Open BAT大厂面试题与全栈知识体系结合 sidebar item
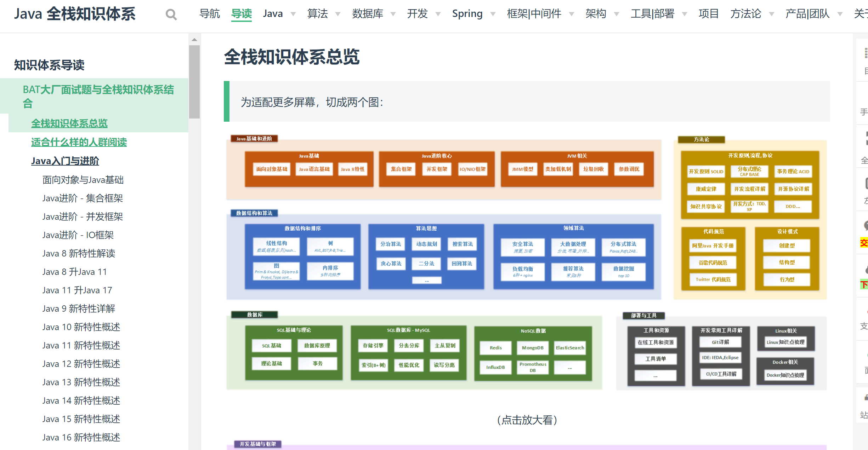Viewport: 868px width, 450px height. [94, 96]
